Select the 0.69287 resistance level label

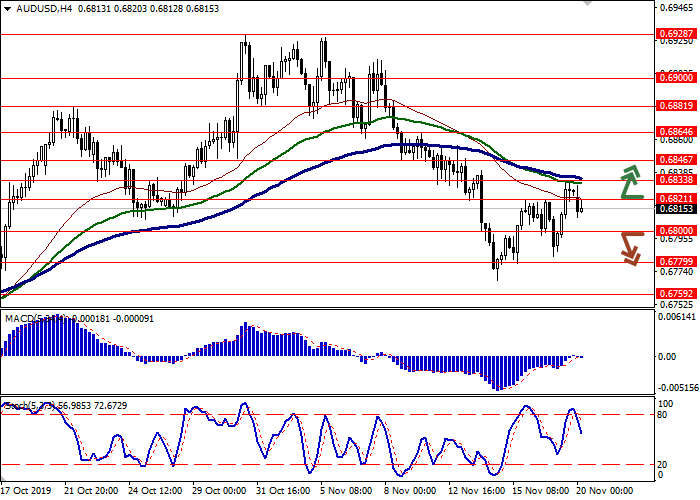(x=675, y=33)
